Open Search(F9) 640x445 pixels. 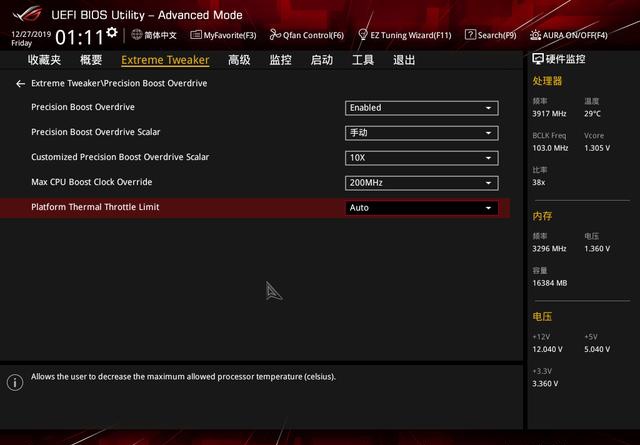491,35
